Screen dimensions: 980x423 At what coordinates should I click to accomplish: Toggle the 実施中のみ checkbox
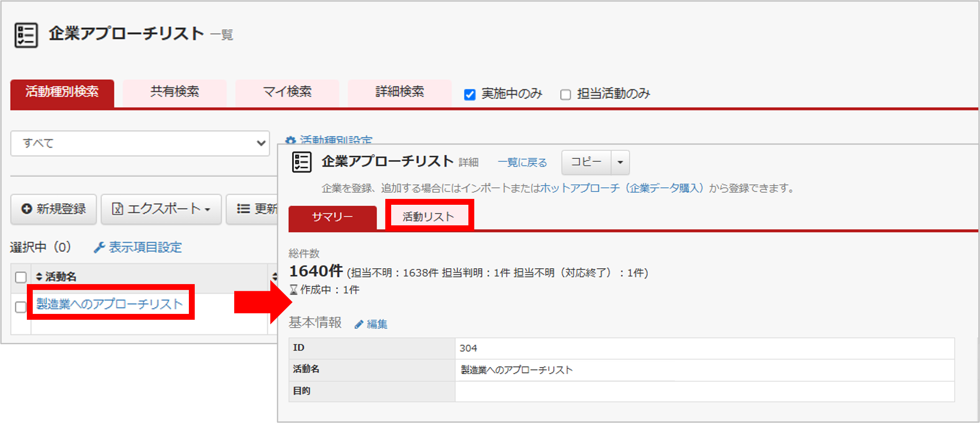tap(470, 95)
